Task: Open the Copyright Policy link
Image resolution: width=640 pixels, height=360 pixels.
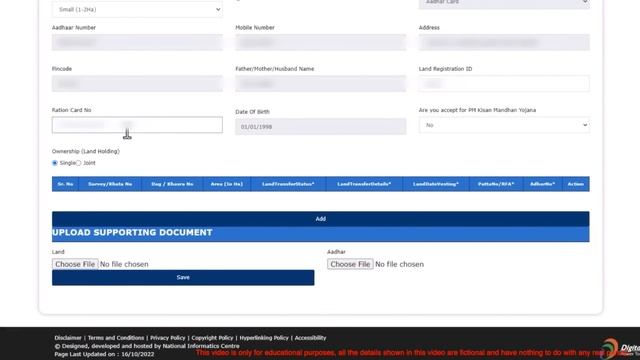Action: [212, 338]
